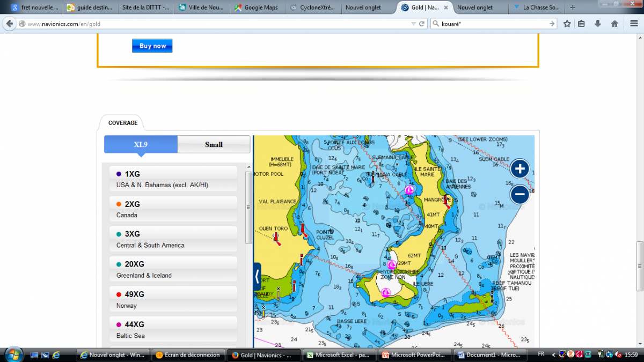Click the coverage list scrollbar thumb
644x362 pixels.
[248, 207]
